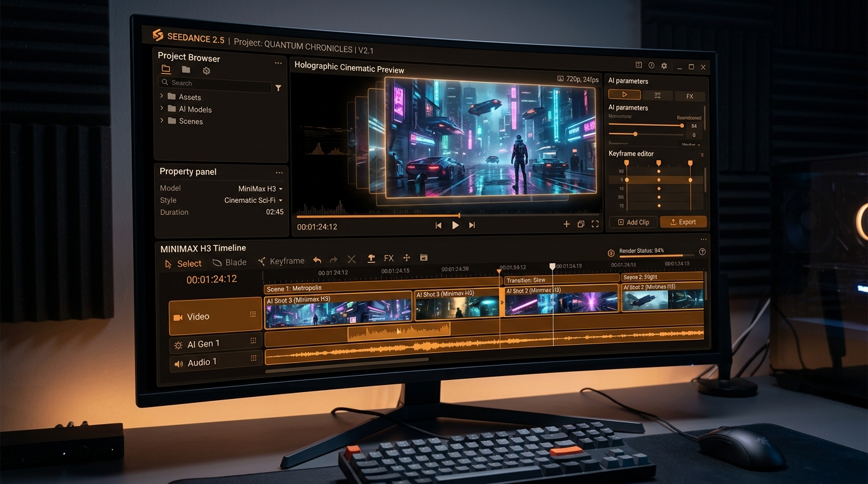Adjust the AI parameter slider valued 0

(x=647, y=134)
